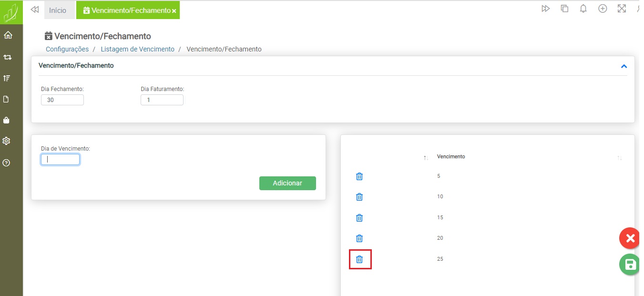Navigate to Configurações breadcrumb link
Image resolution: width=644 pixels, height=296 pixels.
(x=67, y=49)
